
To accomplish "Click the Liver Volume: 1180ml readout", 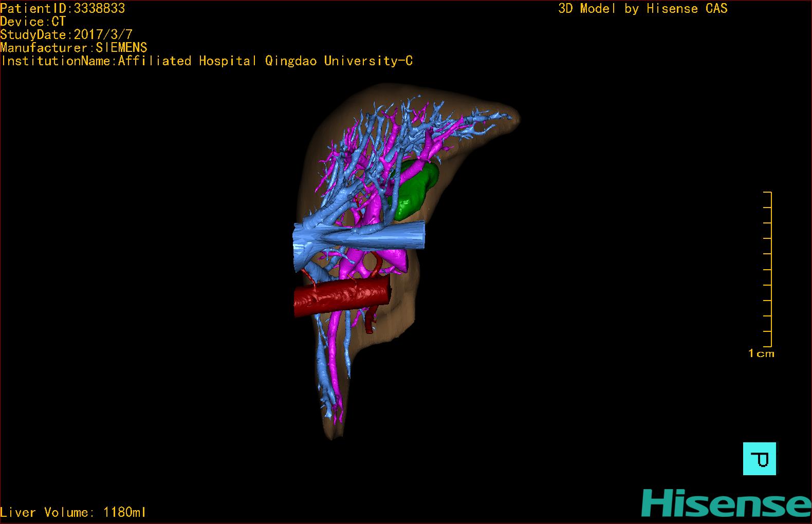I will [x=73, y=512].
